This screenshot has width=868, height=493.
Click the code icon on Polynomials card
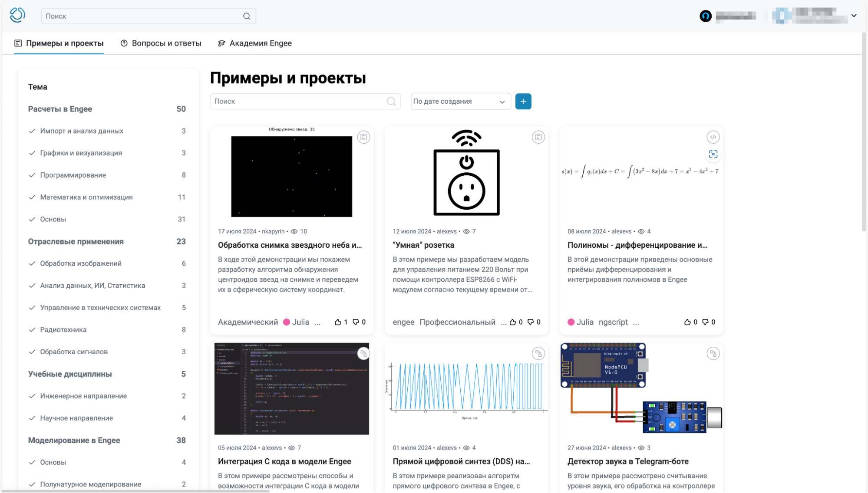click(x=713, y=137)
